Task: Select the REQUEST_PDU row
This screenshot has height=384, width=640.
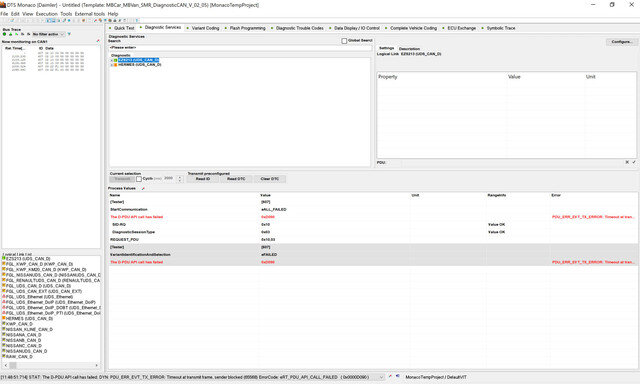Action: [x=373, y=240]
